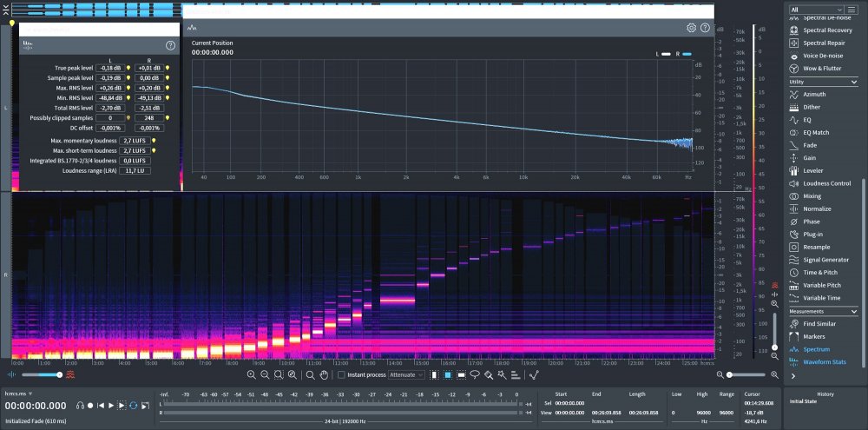
Task: Toggle loop playback in transport
Action: pyautogui.click(x=133, y=406)
